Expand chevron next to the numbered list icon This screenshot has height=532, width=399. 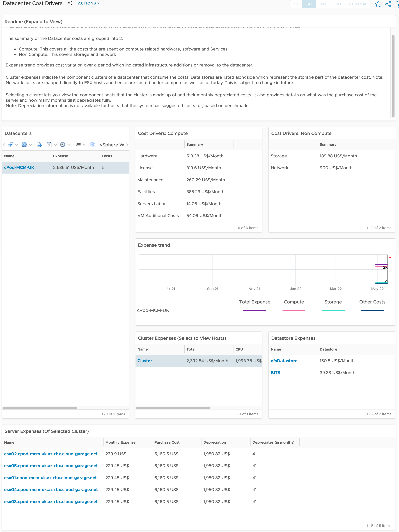click(84, 145)
